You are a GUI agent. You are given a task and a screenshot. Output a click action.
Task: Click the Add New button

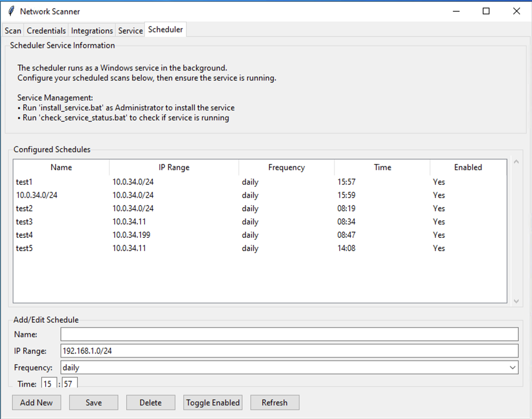36,402
